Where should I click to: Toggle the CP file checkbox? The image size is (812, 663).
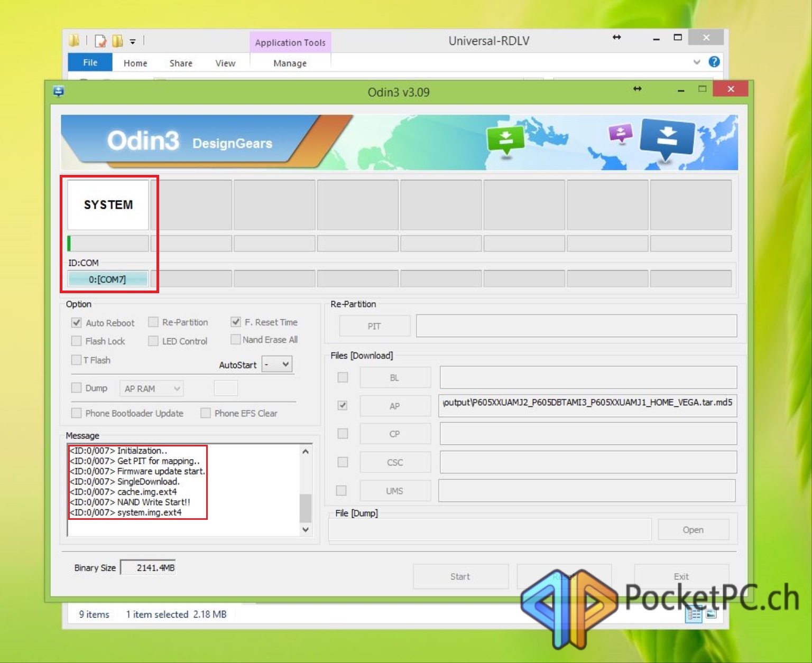point(343,433)
